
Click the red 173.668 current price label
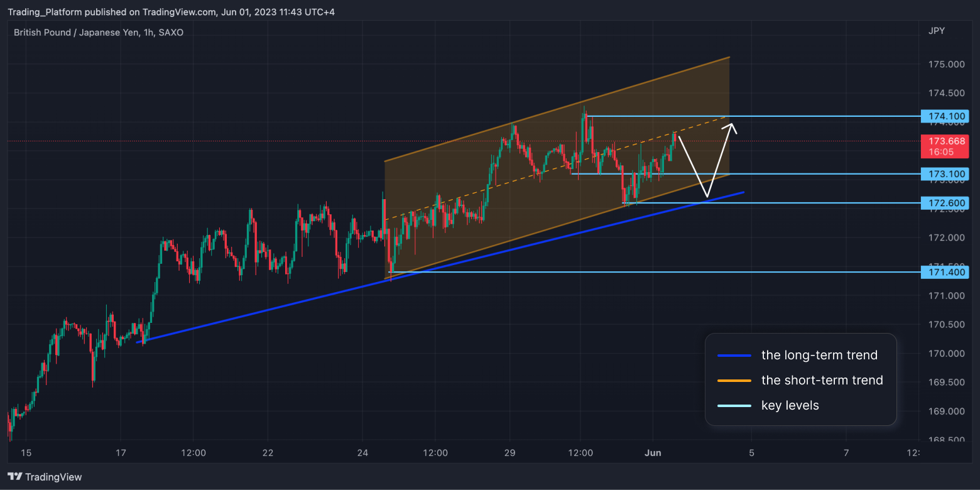(945, 146)
